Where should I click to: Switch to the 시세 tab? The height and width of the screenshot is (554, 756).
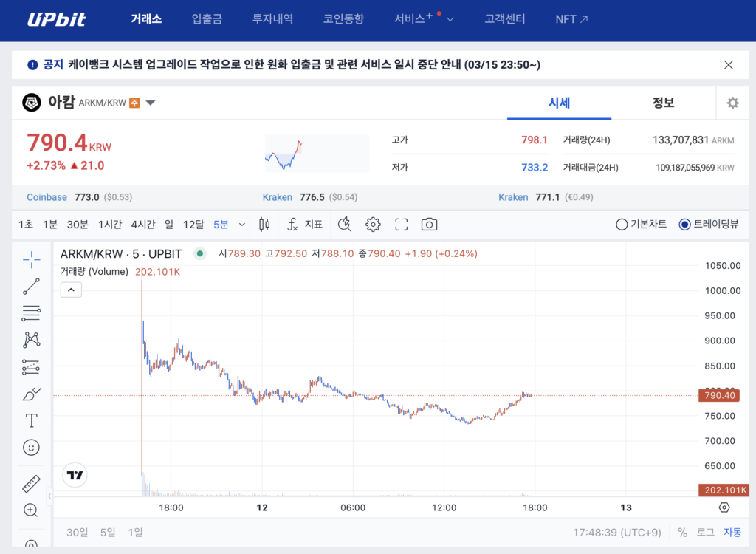coord(560,103)
